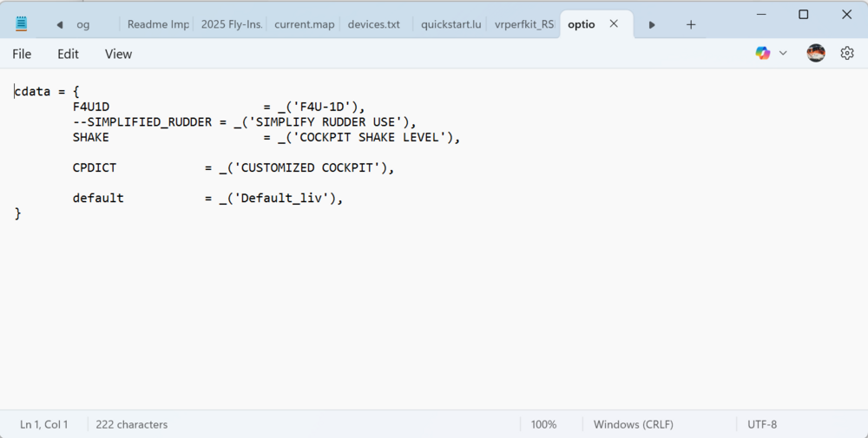868x438 pixels.
Task: Open the View menu
Action: 118,54
